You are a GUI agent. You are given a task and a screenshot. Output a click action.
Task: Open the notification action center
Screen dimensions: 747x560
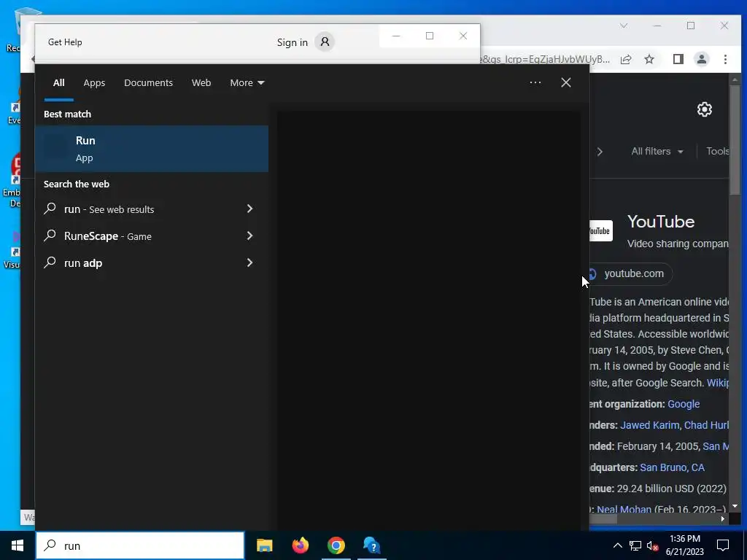pos(723,545)
